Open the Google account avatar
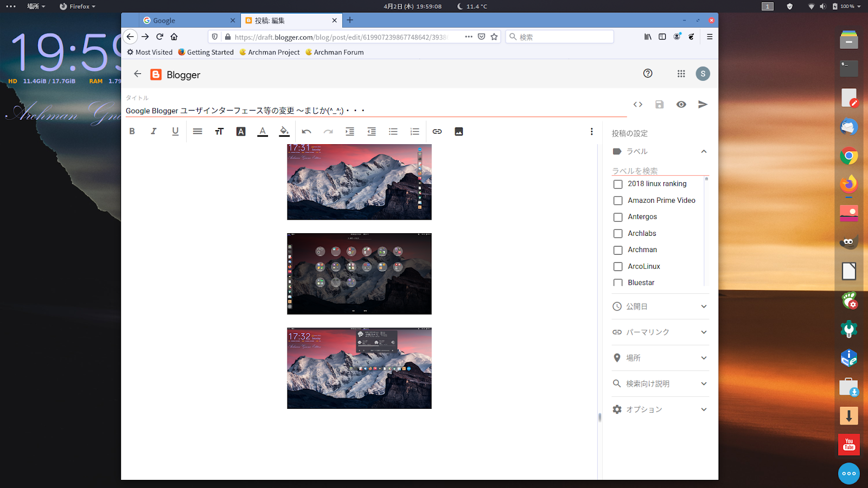This screenshot has width=868, height=488. coord(703,73)
